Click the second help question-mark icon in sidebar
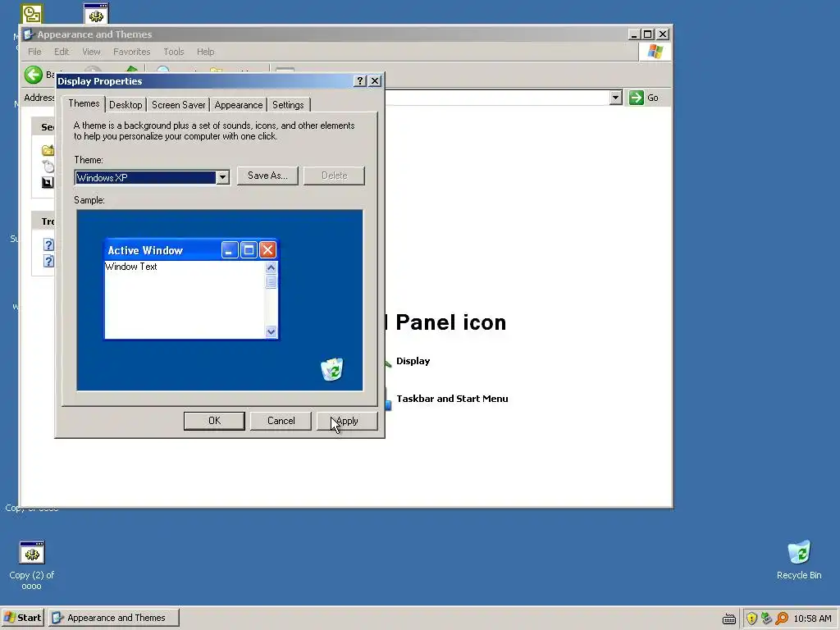840x630 pixels. [x=48, y=260]
